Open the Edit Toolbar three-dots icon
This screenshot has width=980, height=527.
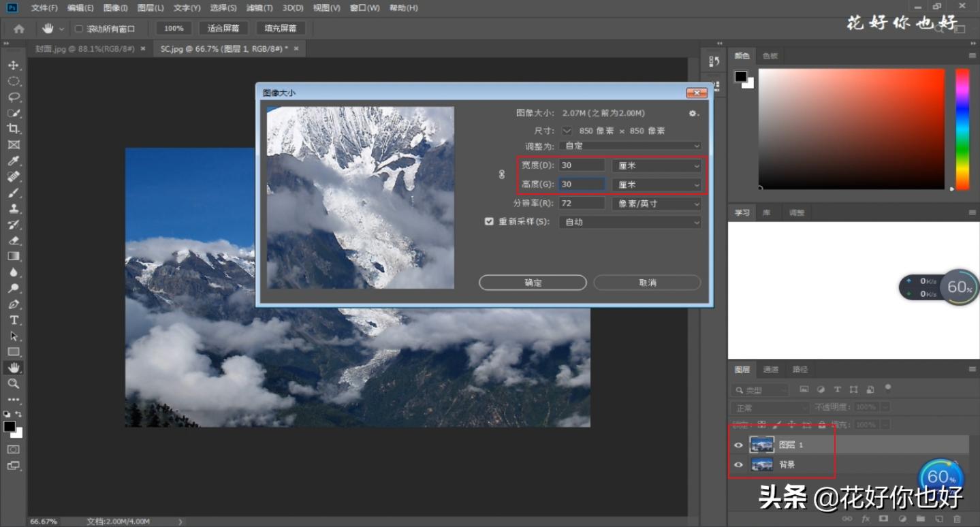coord(13,400)
